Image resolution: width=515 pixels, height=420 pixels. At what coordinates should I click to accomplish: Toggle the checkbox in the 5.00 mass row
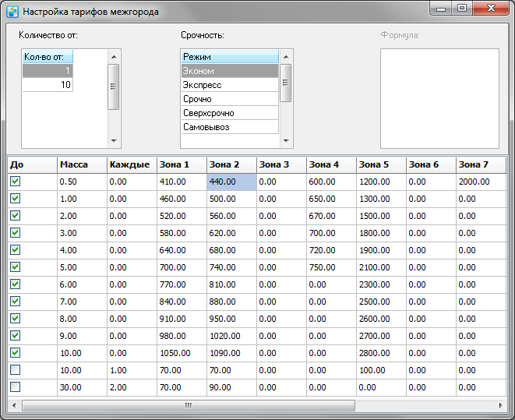[15, 266]
